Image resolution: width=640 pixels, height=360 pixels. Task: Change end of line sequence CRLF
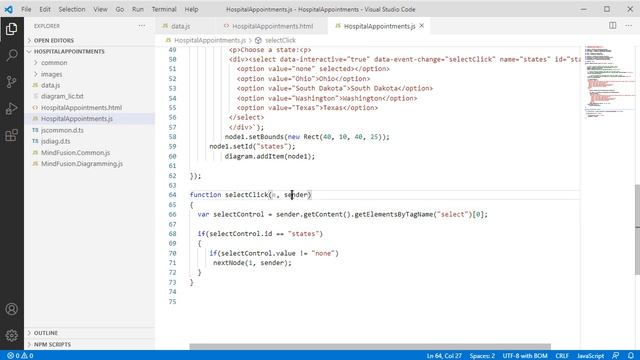pos(562,356)
